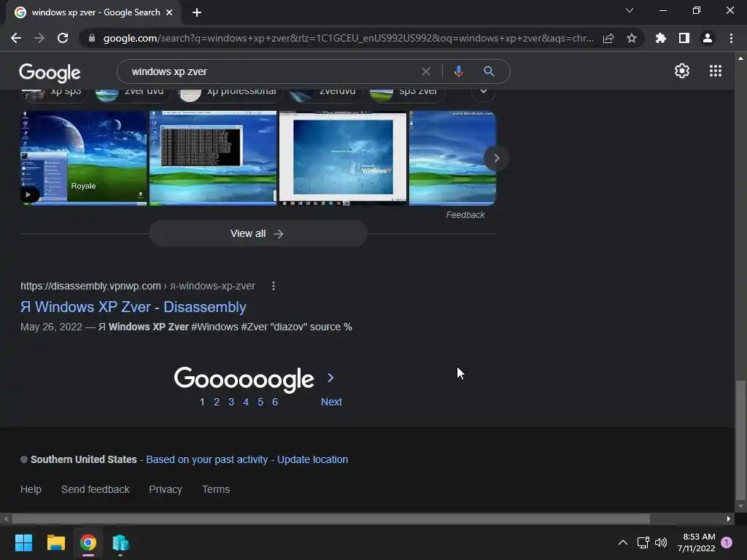
Task: Open the volume speaker control
Action: pos(661,542)
